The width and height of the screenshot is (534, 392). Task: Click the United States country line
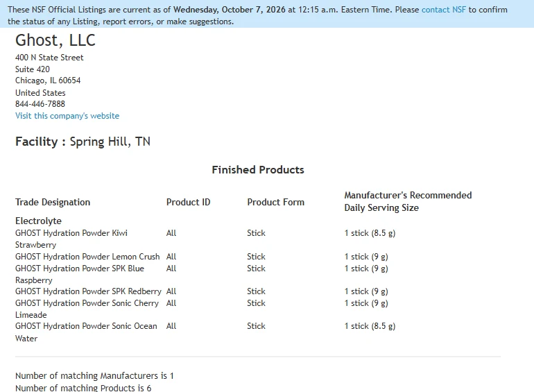tap(40, 93)
